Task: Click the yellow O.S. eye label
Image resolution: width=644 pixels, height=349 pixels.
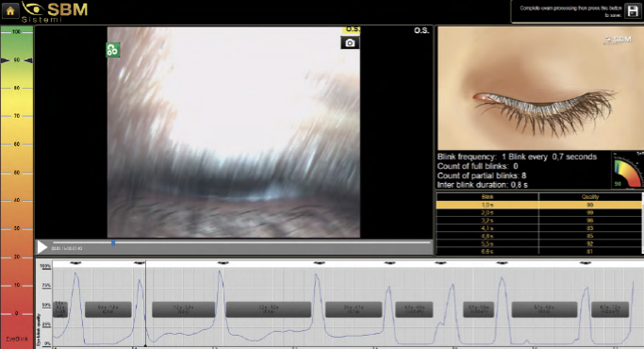Action: (x=352, y=29)
